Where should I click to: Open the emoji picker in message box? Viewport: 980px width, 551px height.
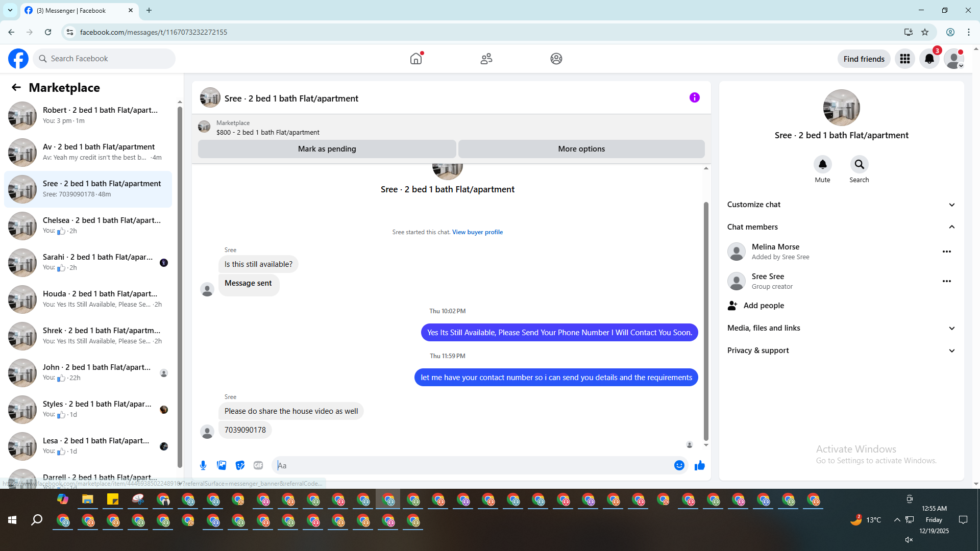pyautogui.click(x=679, y=465)
